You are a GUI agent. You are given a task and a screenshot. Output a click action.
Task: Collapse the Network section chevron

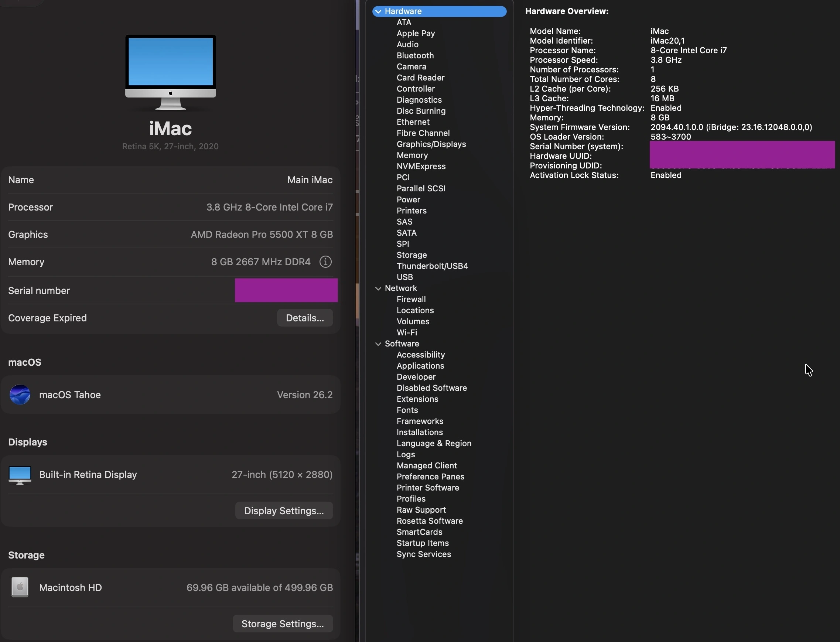[x=378, y=288]
